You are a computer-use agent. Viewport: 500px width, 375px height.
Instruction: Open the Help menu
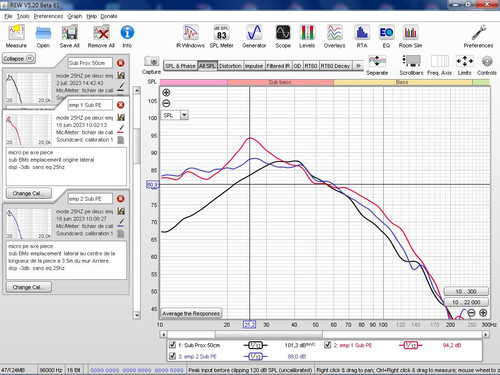click(92, 16)
